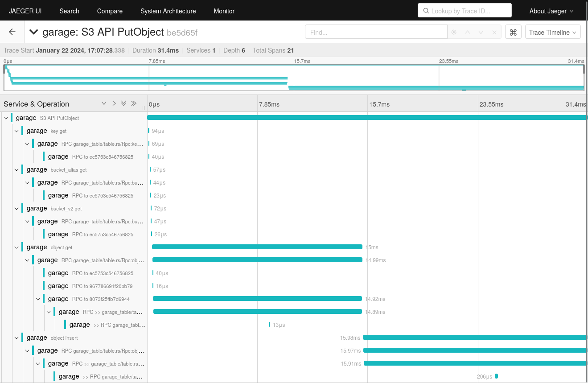Screen dimensions: 588x383
Task: Click the Monitor nav link
Action: click(x=224, y=11)
